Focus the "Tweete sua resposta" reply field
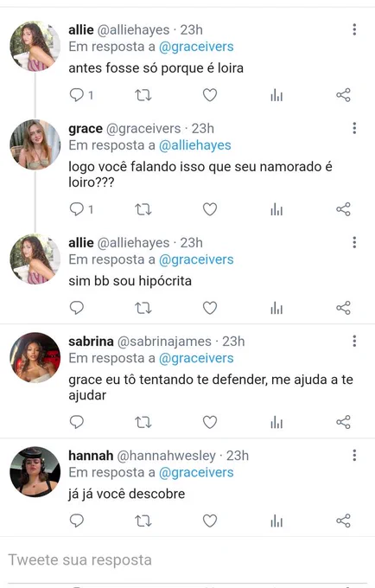The width and height of the screenshot is (375, 588). [x=187, y=560]
